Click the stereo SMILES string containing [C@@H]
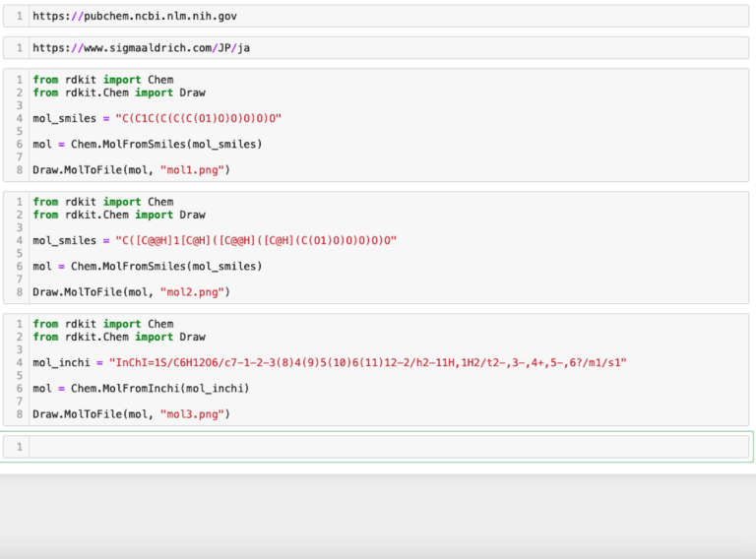 (256, 240)
